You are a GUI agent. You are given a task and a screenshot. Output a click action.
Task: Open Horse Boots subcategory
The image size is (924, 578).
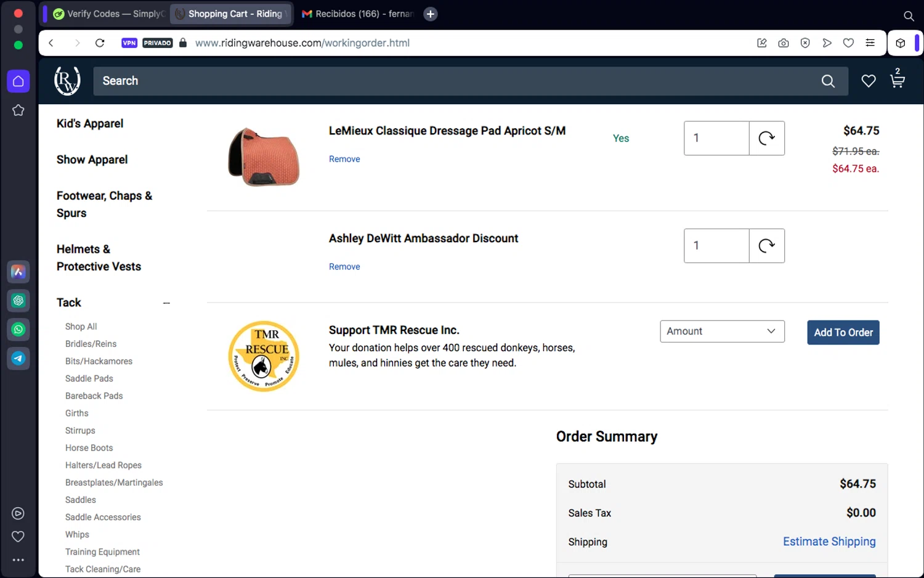click(x=89, y=448)
